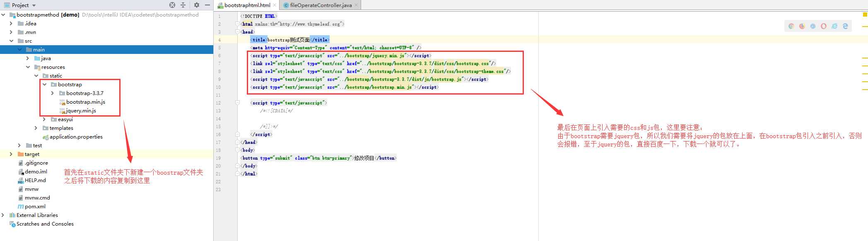The height and width of the screenshot is (241, 868).
Task: Click line number 4 in gutter
Action: 219,40
